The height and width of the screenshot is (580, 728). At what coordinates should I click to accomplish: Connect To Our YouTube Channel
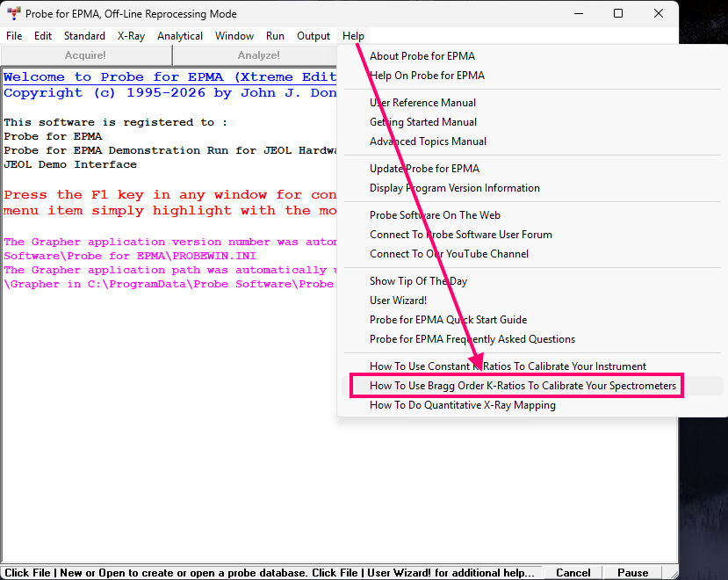pyautogui.click(x=449, y=254)
